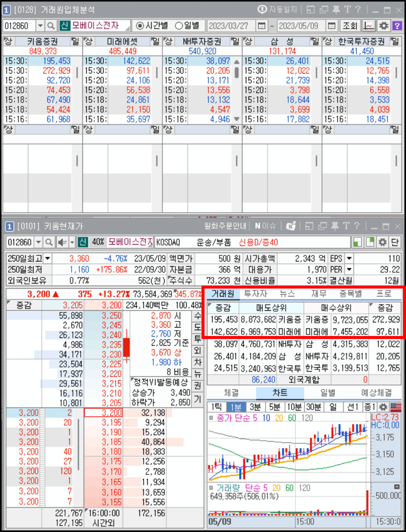The height and width of the screenshot is (532, 406).
Task: Open settings gear in 거래원입체분석 toolbar
Action: pos(384,26)
